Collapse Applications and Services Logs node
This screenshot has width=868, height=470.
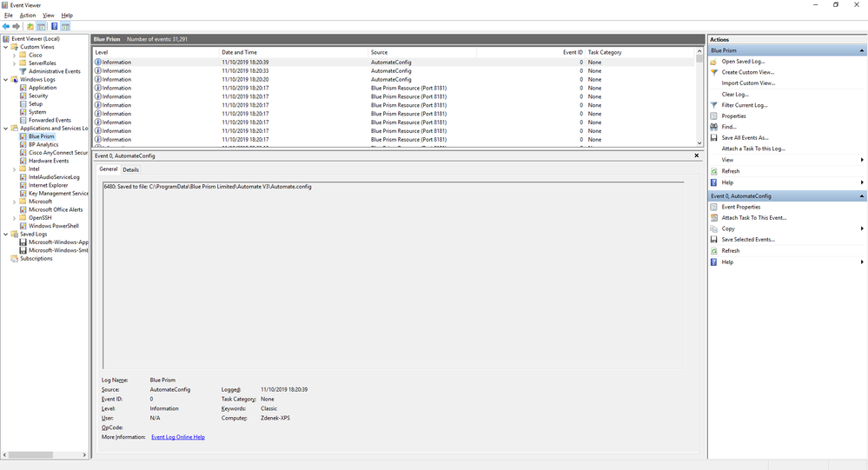pyautogui.click(x=6, y=129)
